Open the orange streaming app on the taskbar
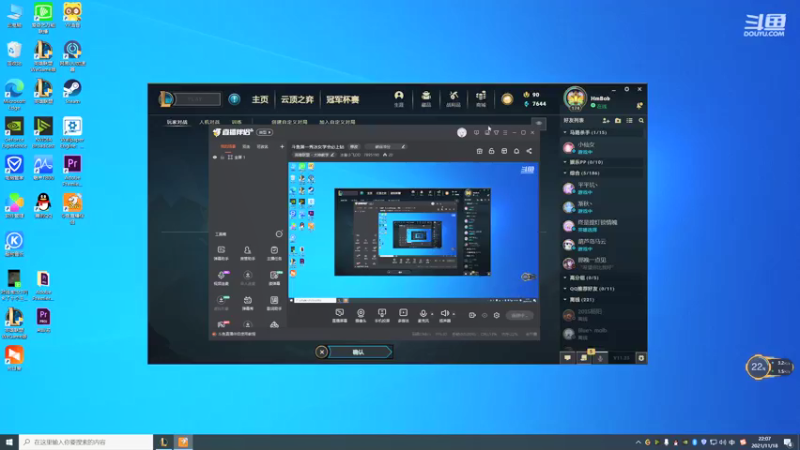800x450 pixels. [183, 442]
